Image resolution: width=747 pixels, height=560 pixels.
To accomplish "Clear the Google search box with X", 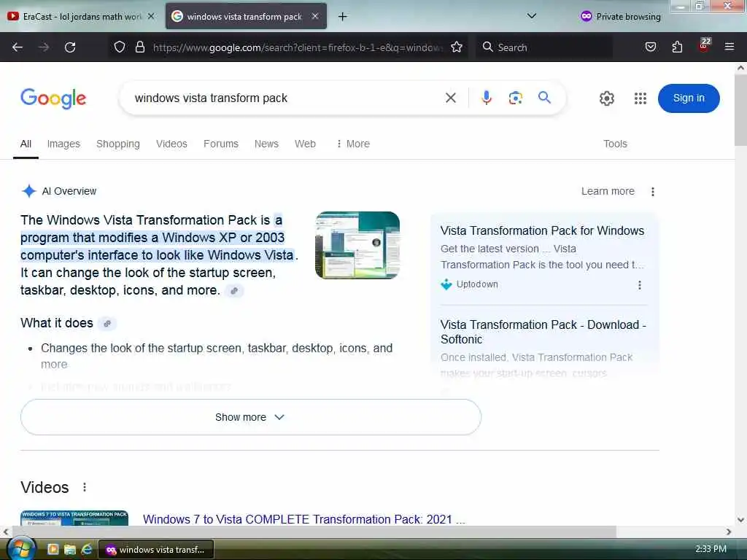I will click(450, 98).
